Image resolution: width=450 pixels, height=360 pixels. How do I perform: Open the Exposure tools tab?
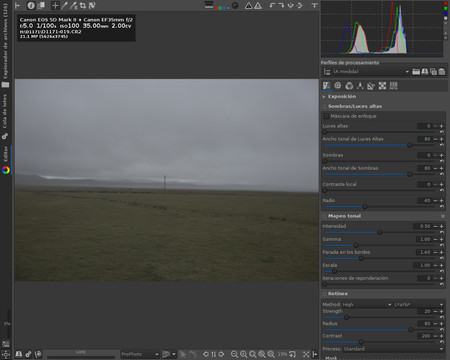click(327, 86)
